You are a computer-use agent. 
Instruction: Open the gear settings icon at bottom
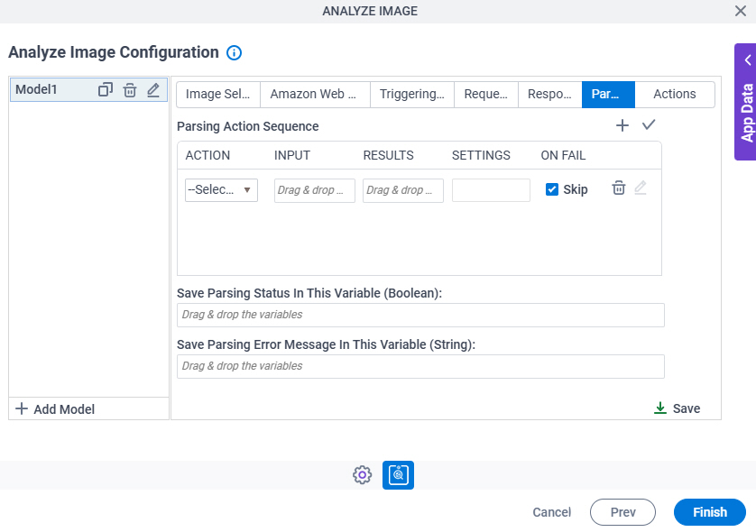pos(362,475)
